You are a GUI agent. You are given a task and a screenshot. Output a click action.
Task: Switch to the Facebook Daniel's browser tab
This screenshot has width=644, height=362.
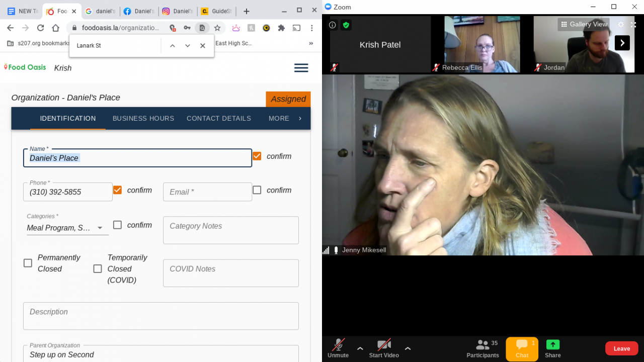coord(138,11)
